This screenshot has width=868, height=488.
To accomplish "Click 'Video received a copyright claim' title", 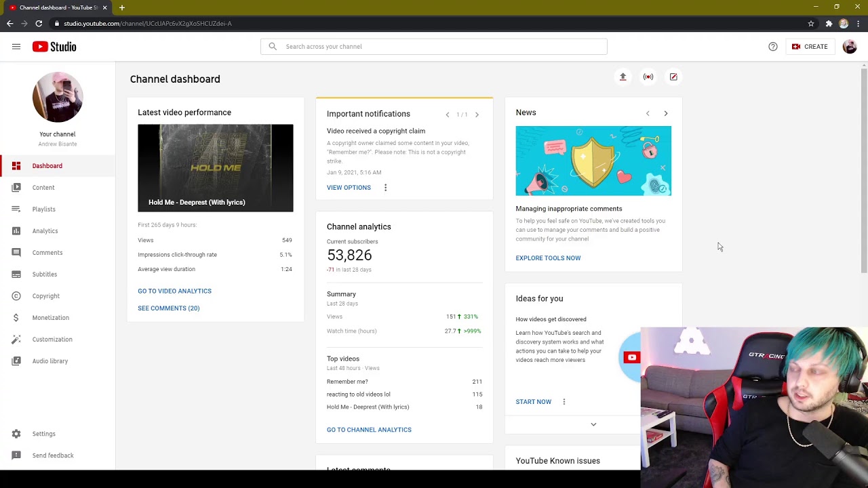I will [376, 131].
